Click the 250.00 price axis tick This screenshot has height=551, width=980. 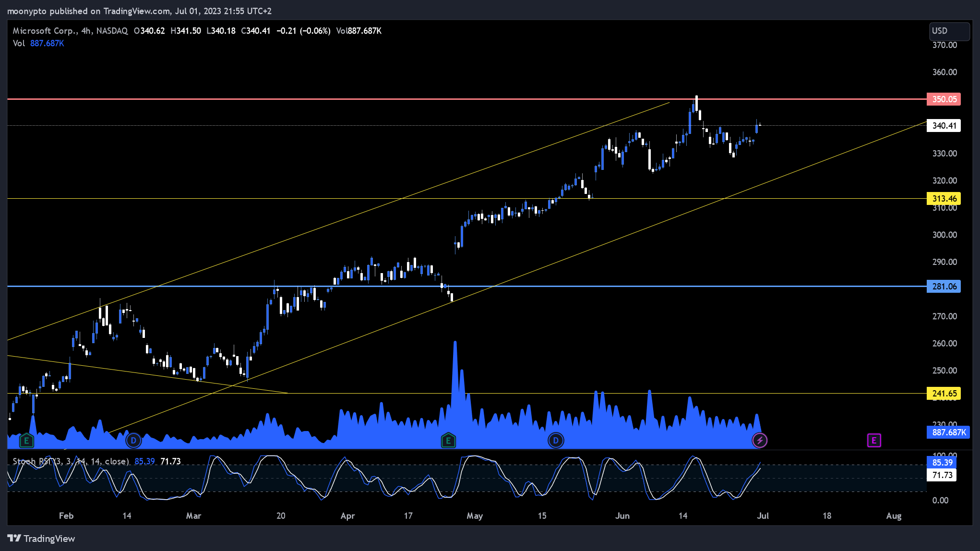click(944, 371)
